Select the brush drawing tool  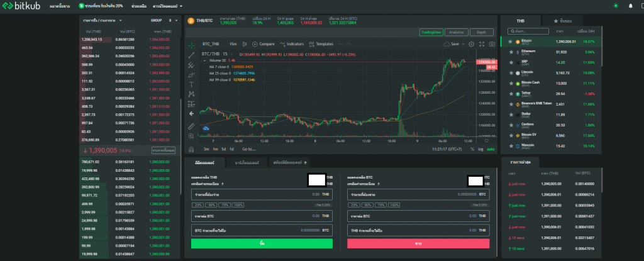191,74
